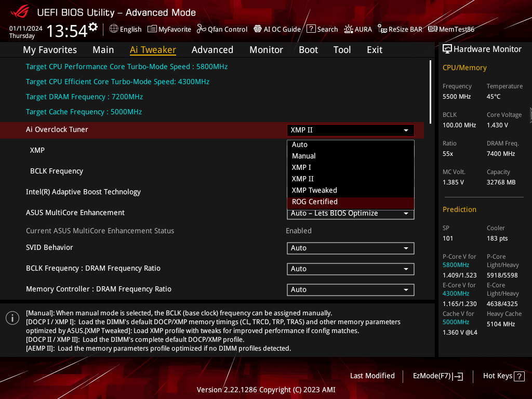Open AURA lighting settings

click(x=358, y=29)
